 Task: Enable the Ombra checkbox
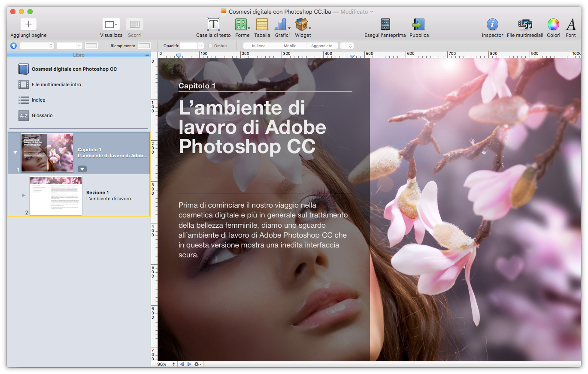pos(210,46)
